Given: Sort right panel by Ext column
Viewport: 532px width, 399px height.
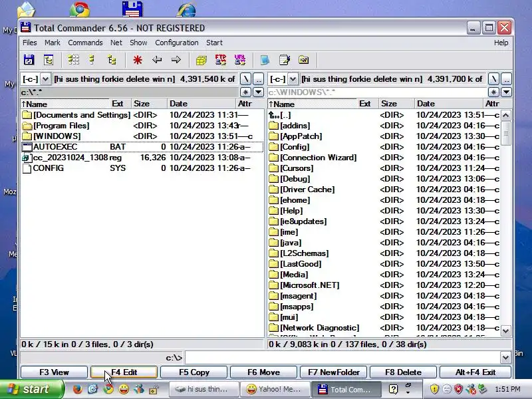Looking at the screenshot, I should [368, 104].
